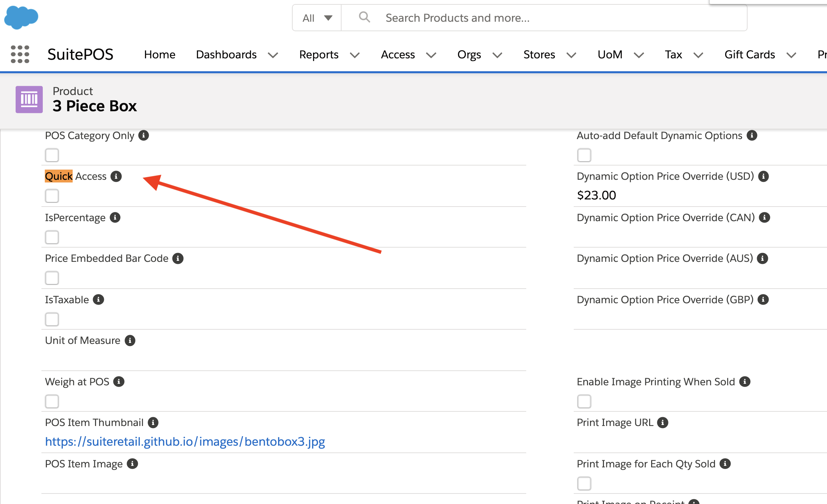Expand the Dashboards tab chevron
Image resolution: width=827 pixels, height=504 pixels.
[x=273, y=55]
